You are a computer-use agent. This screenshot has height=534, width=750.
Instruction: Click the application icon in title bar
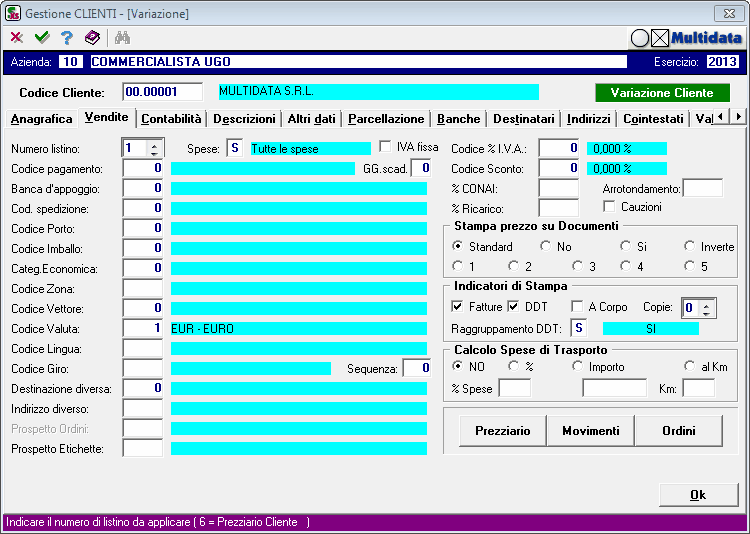coord(13,13)
